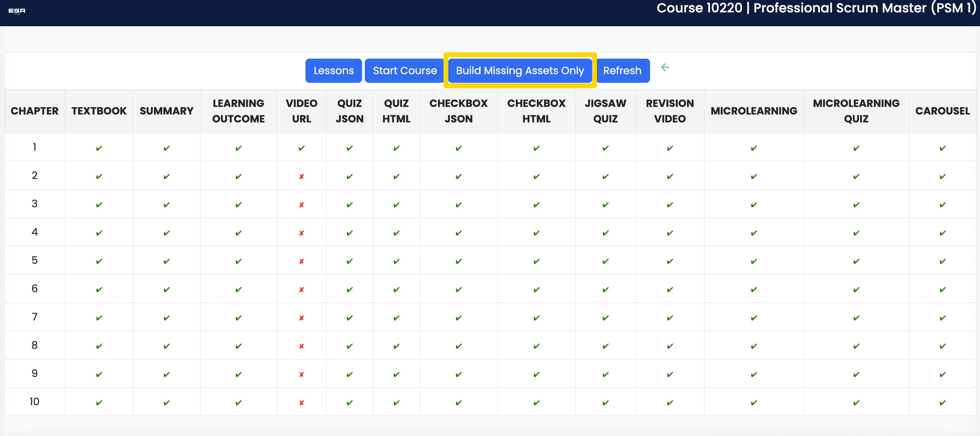This screenshot has width=980, height=436.
Task: Click the red X for chapter 7 video URL
Action: (301, 318)
